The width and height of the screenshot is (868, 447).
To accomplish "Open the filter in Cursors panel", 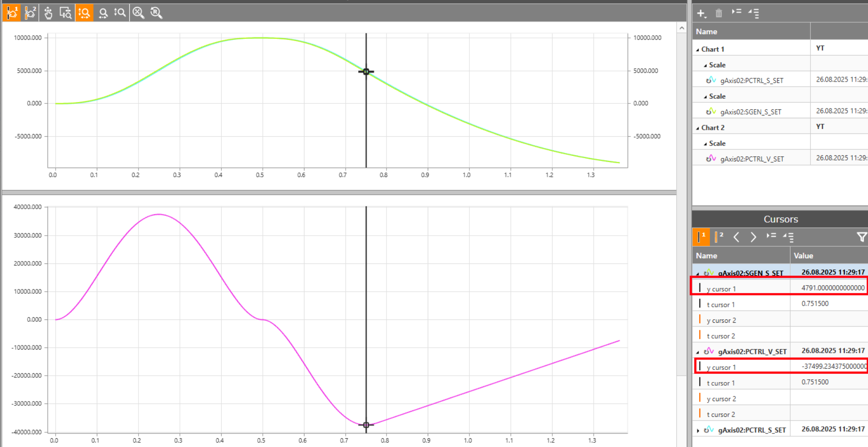I will (x=861, y=237).
